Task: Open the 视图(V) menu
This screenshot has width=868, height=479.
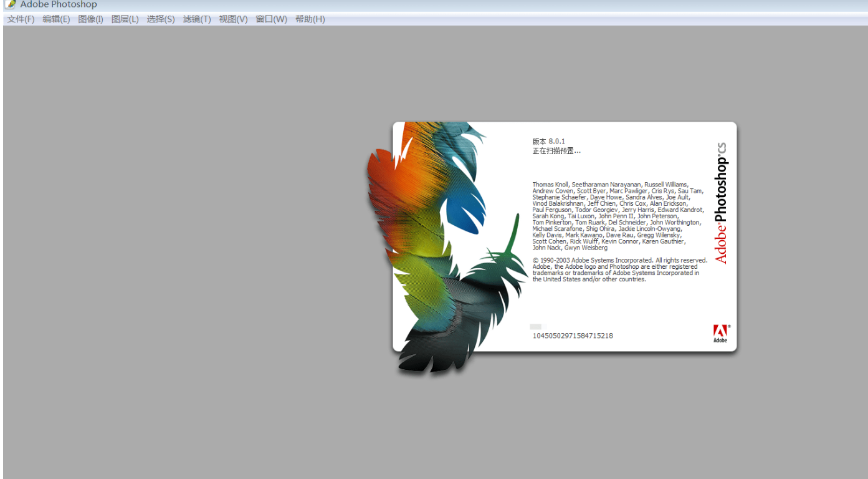Action: (x=233, y=19)
